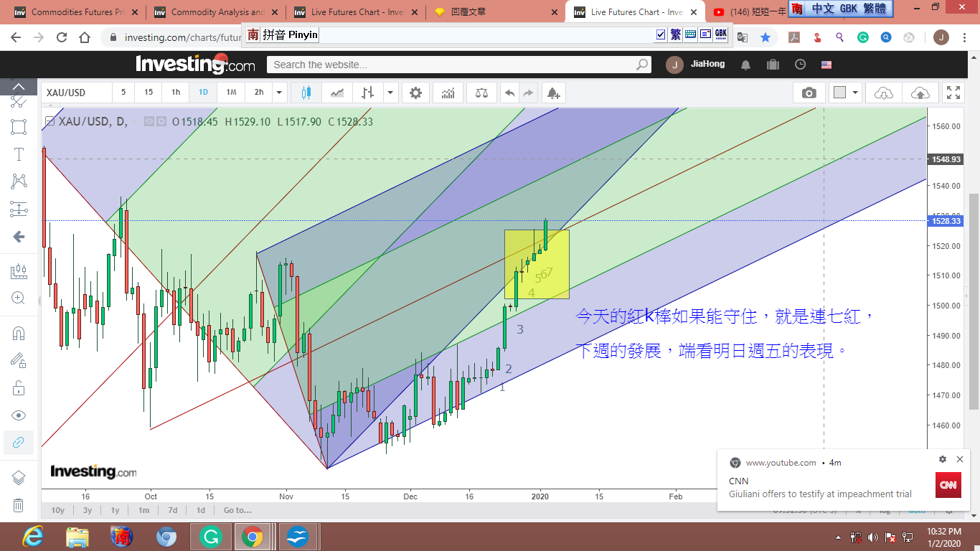Screen dimensions: 980x551
Task: Show hidden system tray icons
Action: tap(839, 537)
